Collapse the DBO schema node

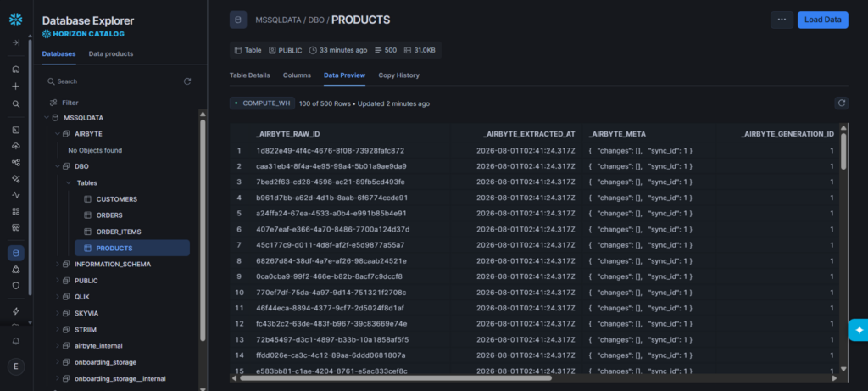(57, 166)
